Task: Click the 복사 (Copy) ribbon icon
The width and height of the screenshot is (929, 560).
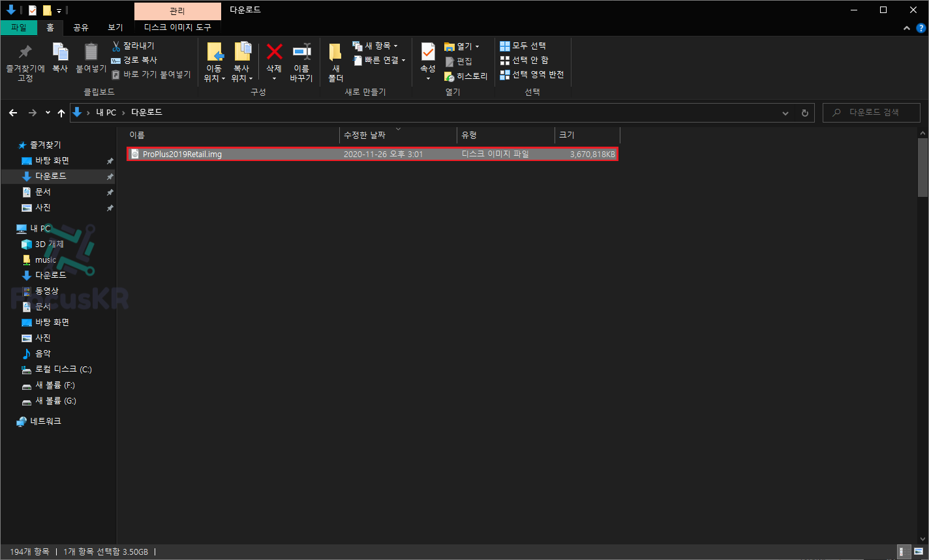Action: pos(60,52)
